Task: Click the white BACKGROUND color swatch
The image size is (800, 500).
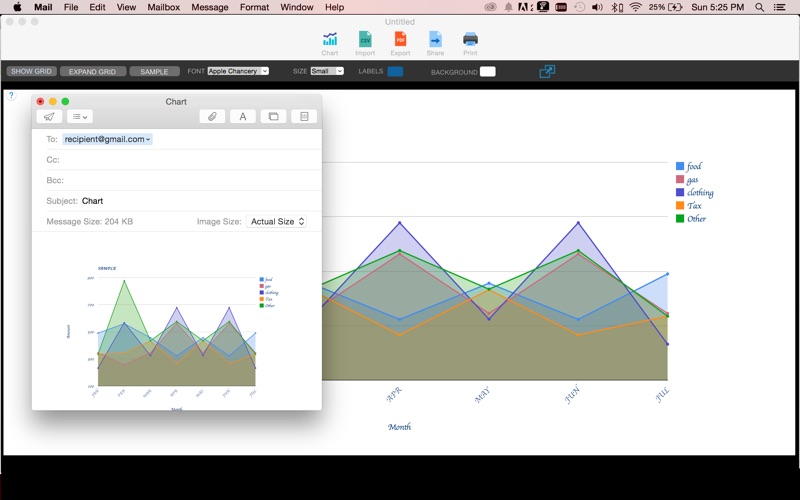Action: 488,71
